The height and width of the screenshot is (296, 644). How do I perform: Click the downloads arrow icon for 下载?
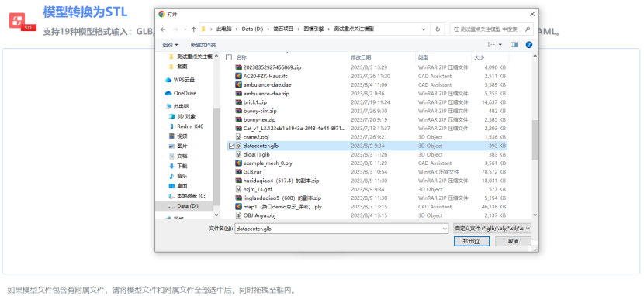tap(171, 166)
